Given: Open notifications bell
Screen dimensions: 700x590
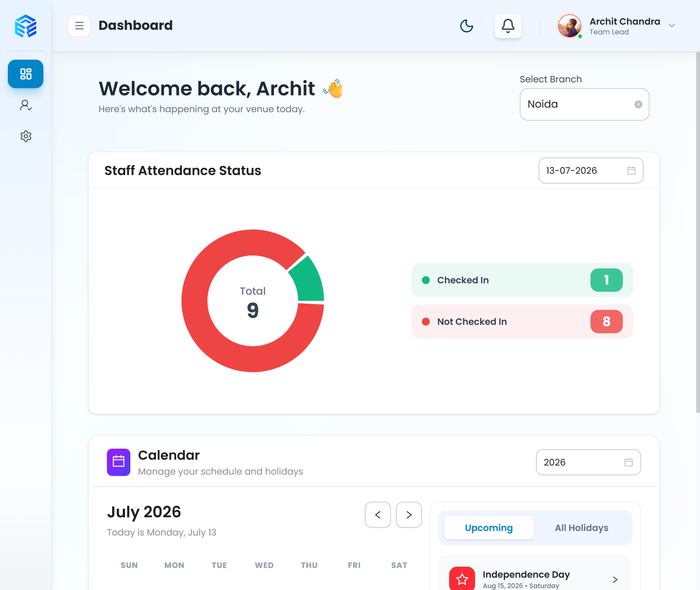Looking at the screenshot, I should pos(508,26).
